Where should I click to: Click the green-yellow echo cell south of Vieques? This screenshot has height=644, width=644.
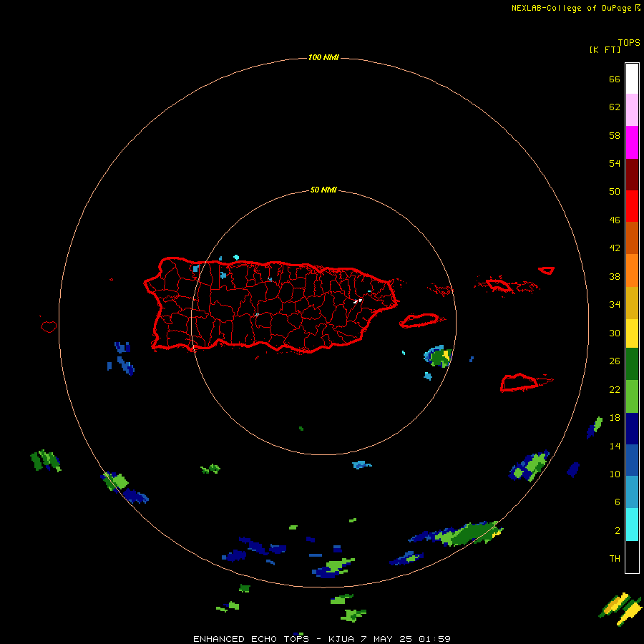coord(439,356)
